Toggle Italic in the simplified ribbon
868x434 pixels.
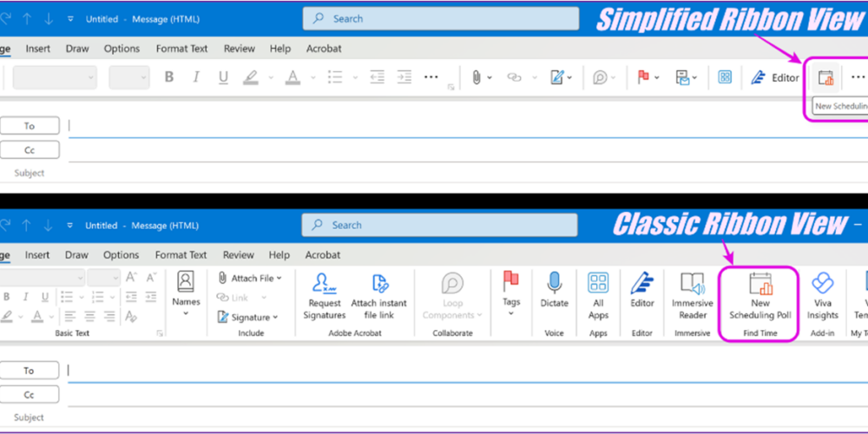coord(196,78)
